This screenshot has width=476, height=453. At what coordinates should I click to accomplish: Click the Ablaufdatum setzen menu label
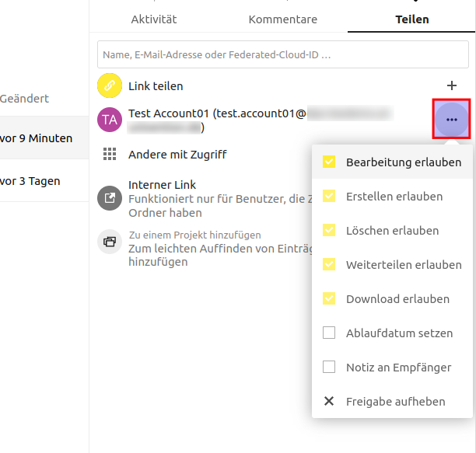(x=400, y=333)
